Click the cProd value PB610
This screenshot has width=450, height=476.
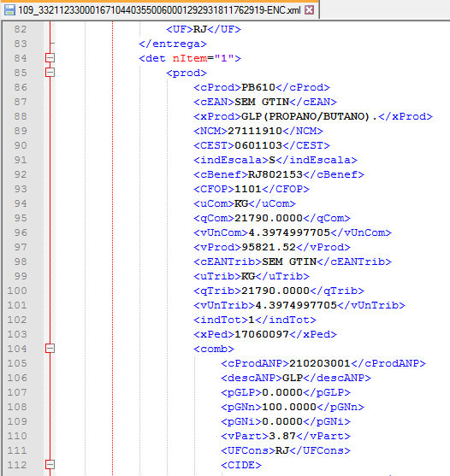258,87
